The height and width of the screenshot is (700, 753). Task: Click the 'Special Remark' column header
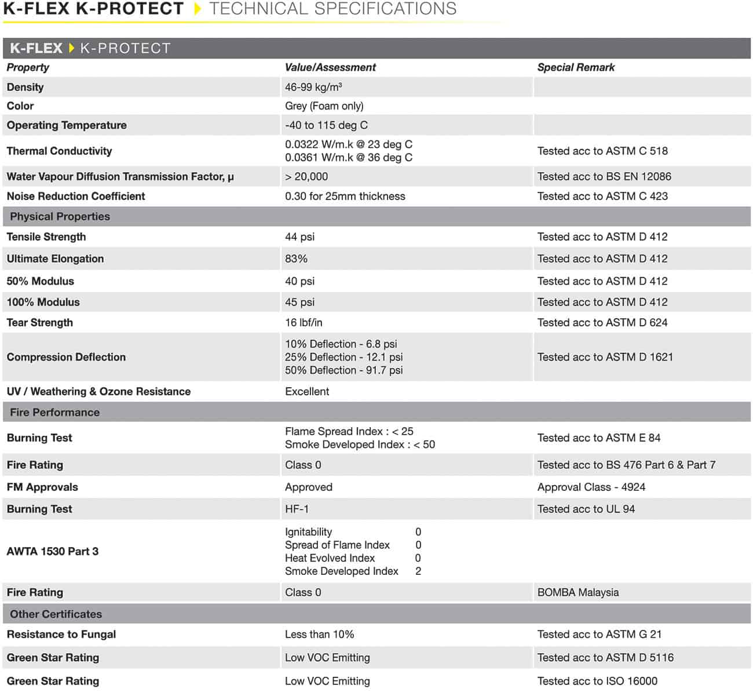point(576,67)
